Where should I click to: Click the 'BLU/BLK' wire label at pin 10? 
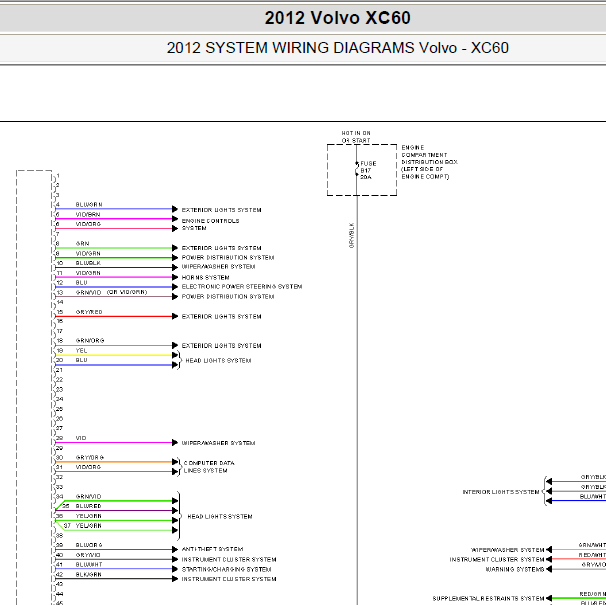[x=88, y=263]
